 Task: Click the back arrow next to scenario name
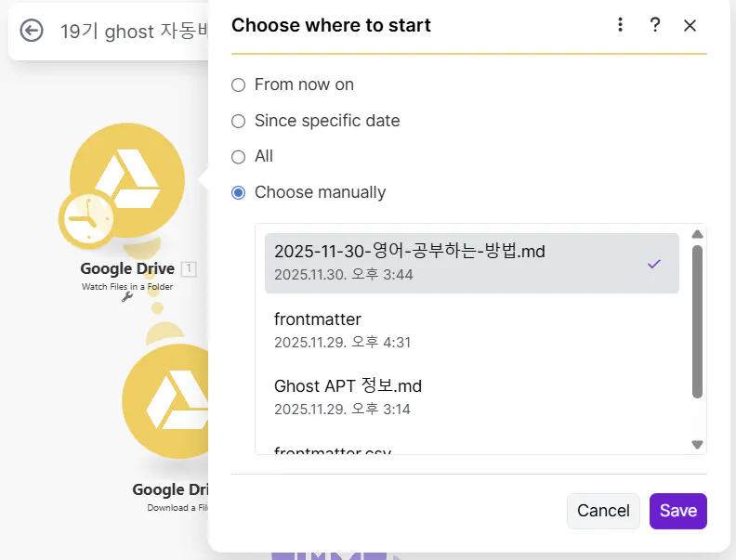pyautogui.click(x=32, y=31)
